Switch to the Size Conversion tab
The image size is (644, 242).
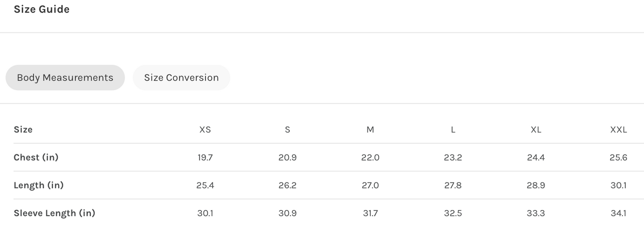[181, 78]
